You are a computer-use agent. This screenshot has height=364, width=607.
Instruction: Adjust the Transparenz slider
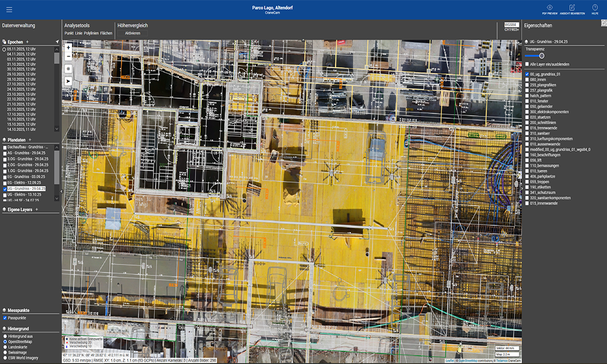(541, 56)
